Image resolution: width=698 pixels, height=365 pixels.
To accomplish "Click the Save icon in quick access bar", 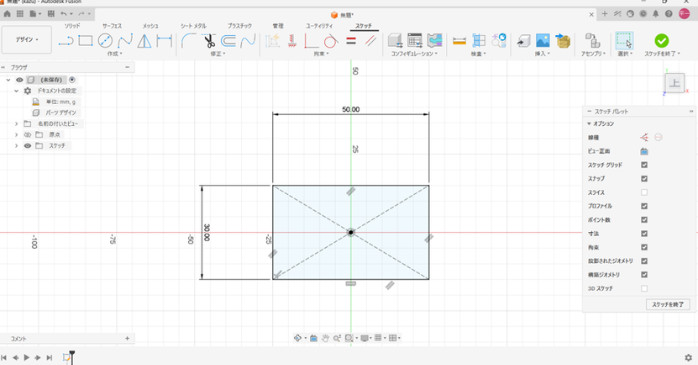I will point(51,14).
